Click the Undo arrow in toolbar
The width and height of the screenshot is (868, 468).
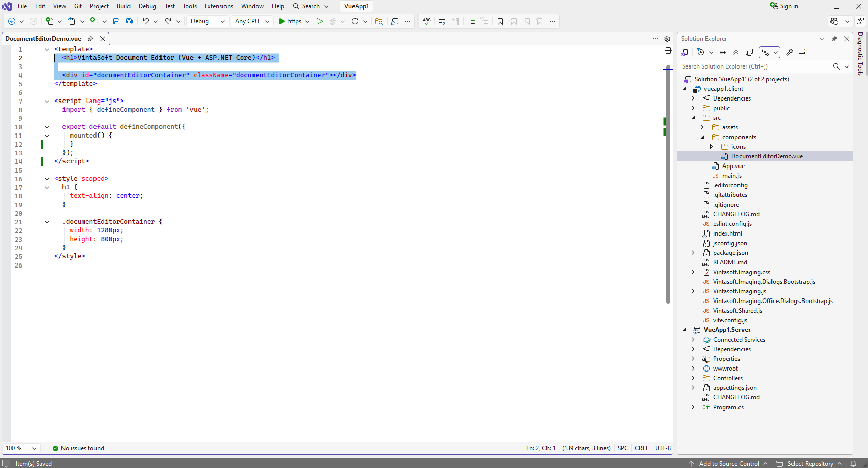pos(146,21)
